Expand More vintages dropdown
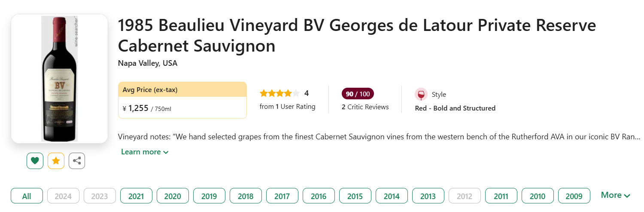This screenshot has height=212, width=644. pyautogui.click(x=615, y=195)
